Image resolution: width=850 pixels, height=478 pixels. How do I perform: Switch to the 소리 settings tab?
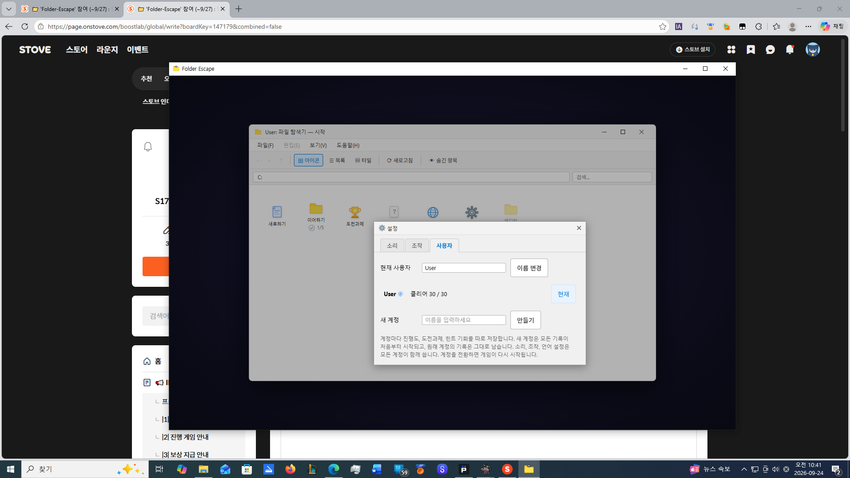(392, 246)
